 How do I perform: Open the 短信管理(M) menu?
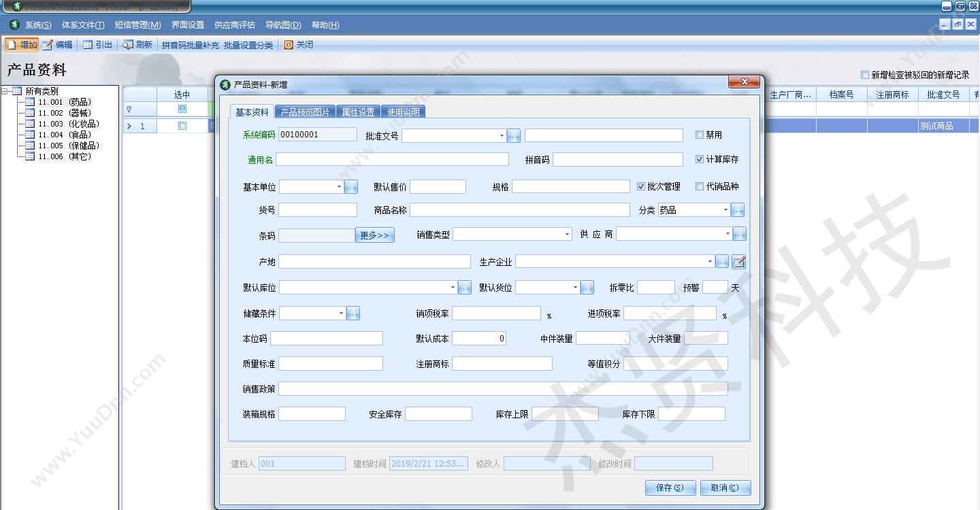point(138,25)
